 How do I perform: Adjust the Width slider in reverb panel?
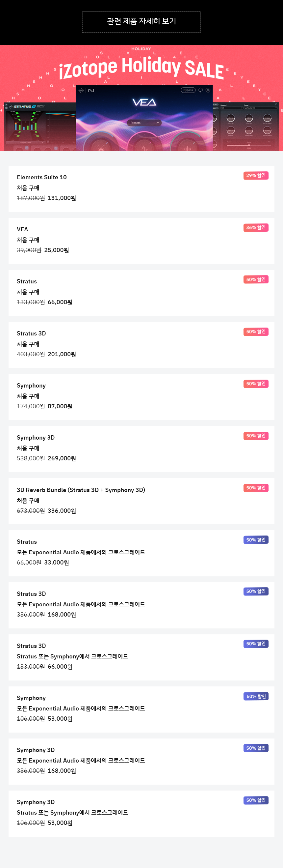(x=249, y=145)
